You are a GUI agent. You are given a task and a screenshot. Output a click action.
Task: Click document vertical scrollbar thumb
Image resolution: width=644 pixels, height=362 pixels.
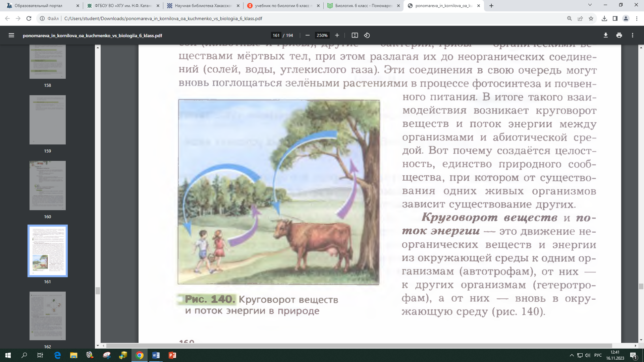tap(641, 286)
